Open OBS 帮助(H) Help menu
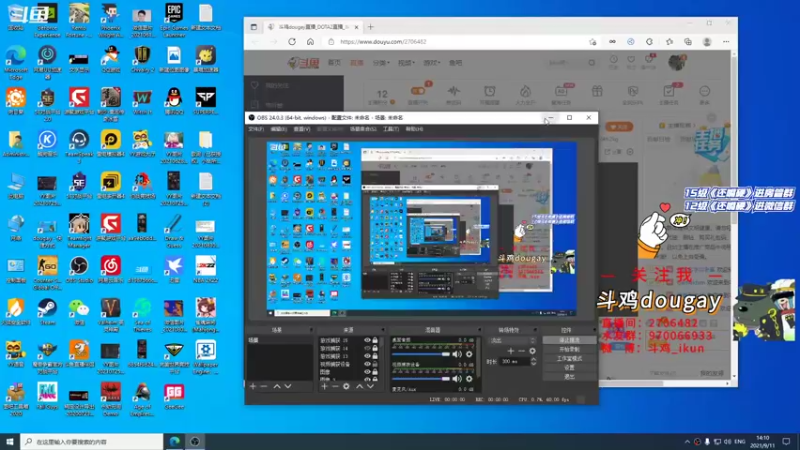This screenshot has height=450, width=800. pyautogui.click(x=414, y=130)
